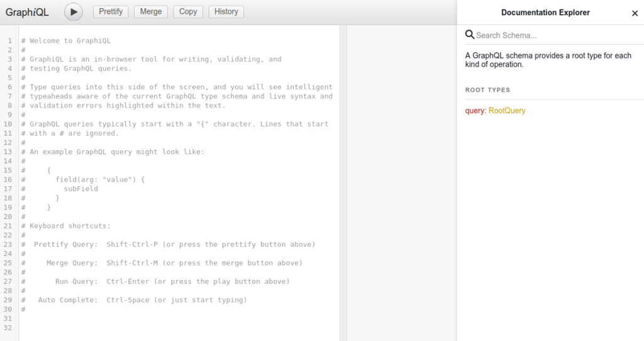Click the GraphiQL logo title
Viewport: 644px width, 341px height.
pos(27,13)
